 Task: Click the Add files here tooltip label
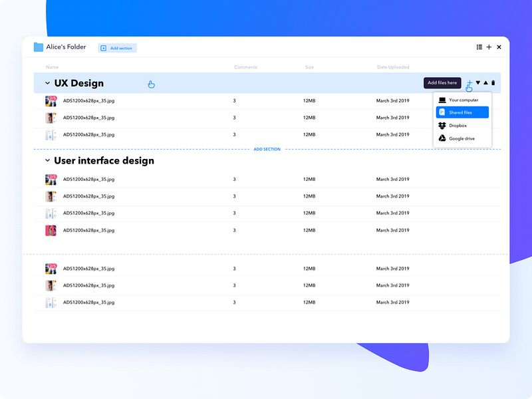tap(442, 82)
